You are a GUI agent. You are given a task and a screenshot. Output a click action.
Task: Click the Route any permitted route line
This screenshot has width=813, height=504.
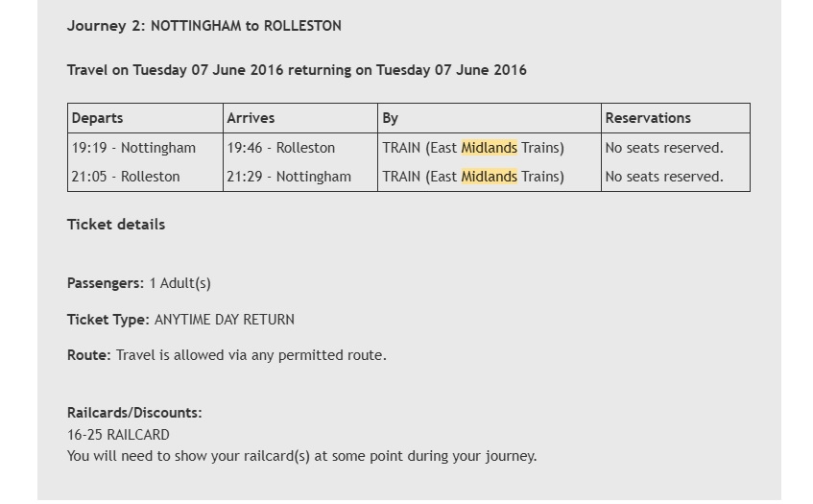(x=227, y=355)
